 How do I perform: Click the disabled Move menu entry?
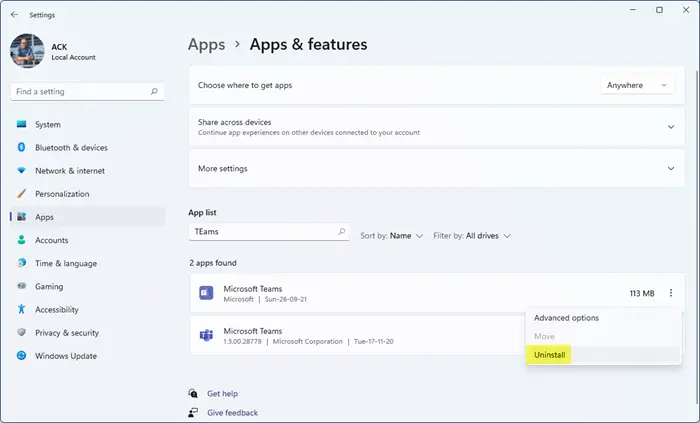[604, 336]
